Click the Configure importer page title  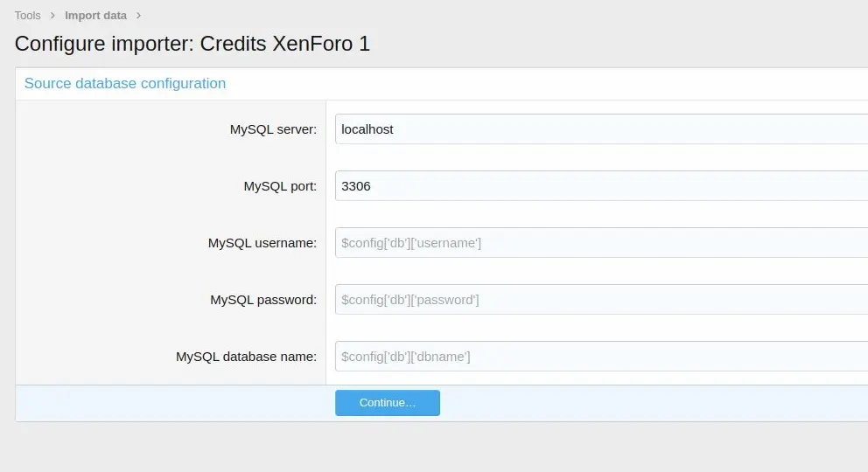point(192,44)
